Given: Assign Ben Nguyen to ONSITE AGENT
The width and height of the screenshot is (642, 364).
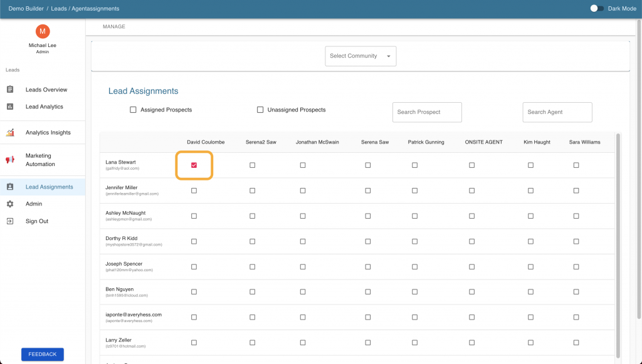Looking at the screenshot, I should click(x=471, y=291).
